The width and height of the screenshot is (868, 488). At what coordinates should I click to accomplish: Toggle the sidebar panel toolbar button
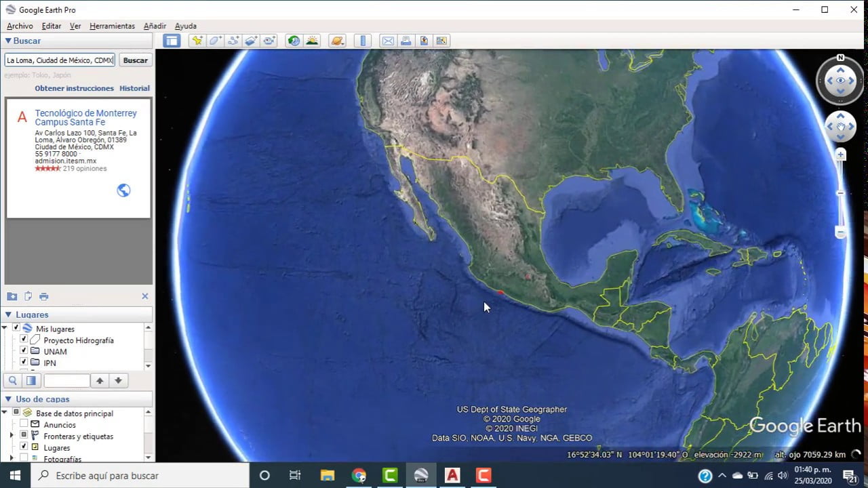pos(172,41)
